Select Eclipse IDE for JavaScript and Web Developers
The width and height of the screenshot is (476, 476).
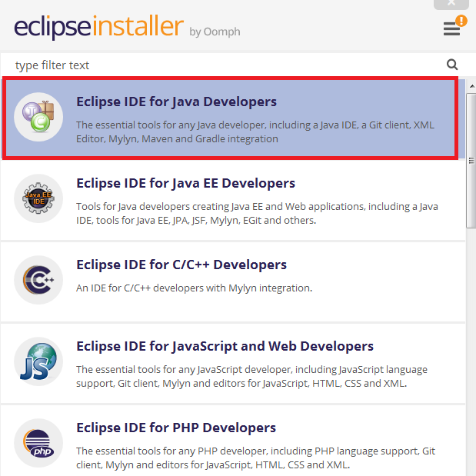tap(232, 364)
